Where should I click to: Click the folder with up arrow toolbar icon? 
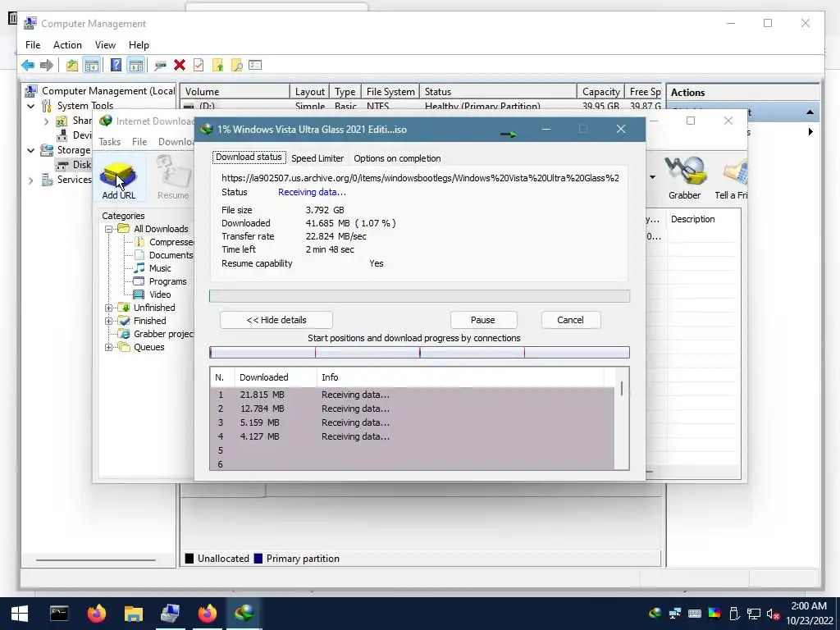(x=218, y=66)
